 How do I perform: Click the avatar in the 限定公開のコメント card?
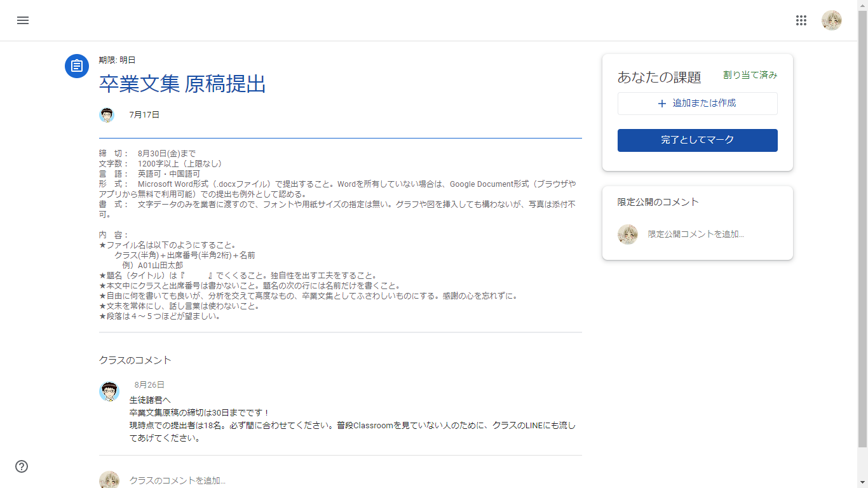[x=628, y=234]
